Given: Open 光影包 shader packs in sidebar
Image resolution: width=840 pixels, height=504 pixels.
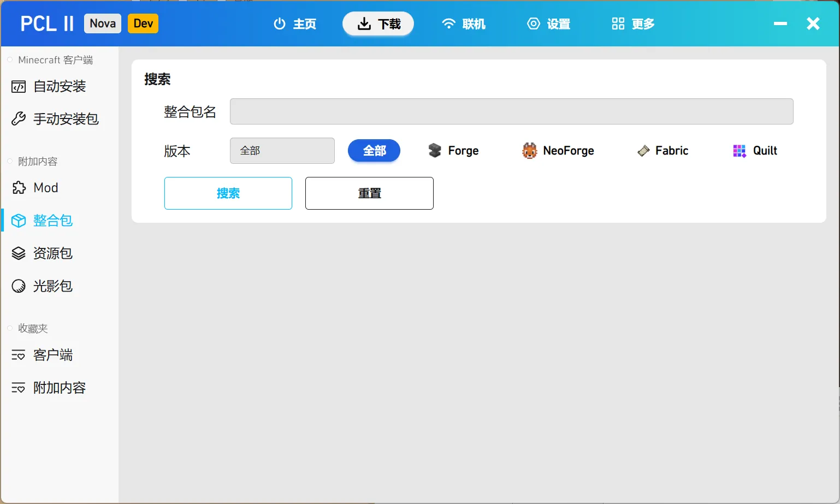Looking at the screenshot, I should (x=60, y=286).
